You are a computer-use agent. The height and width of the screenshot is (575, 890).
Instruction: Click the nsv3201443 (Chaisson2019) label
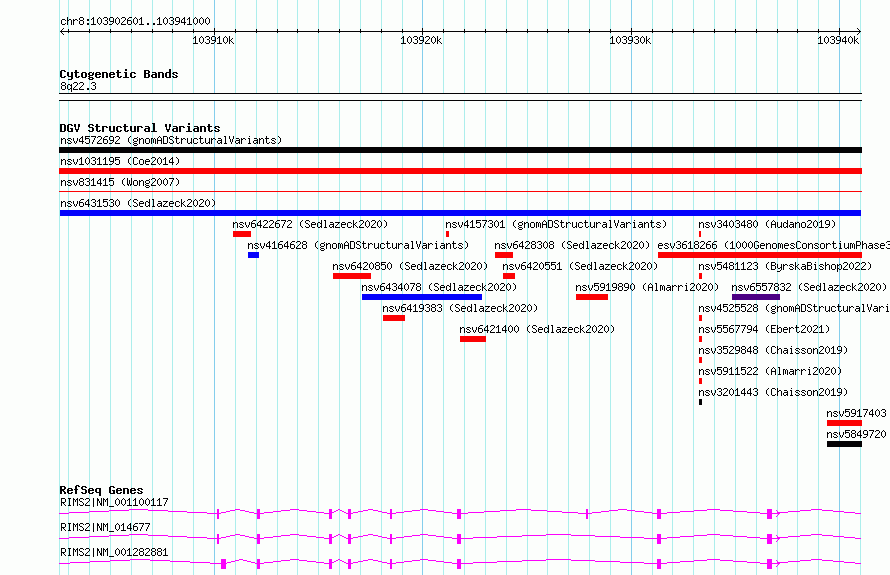[774, 392]
